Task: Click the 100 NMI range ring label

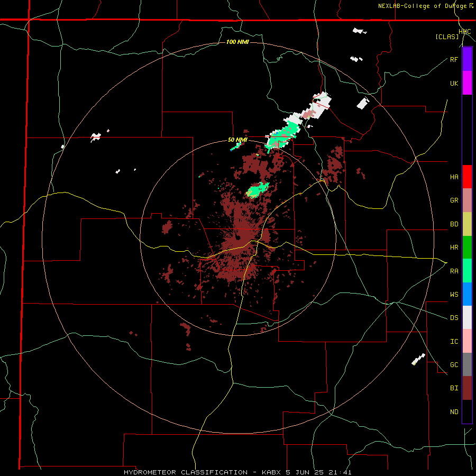Action: tap(237, 42)
